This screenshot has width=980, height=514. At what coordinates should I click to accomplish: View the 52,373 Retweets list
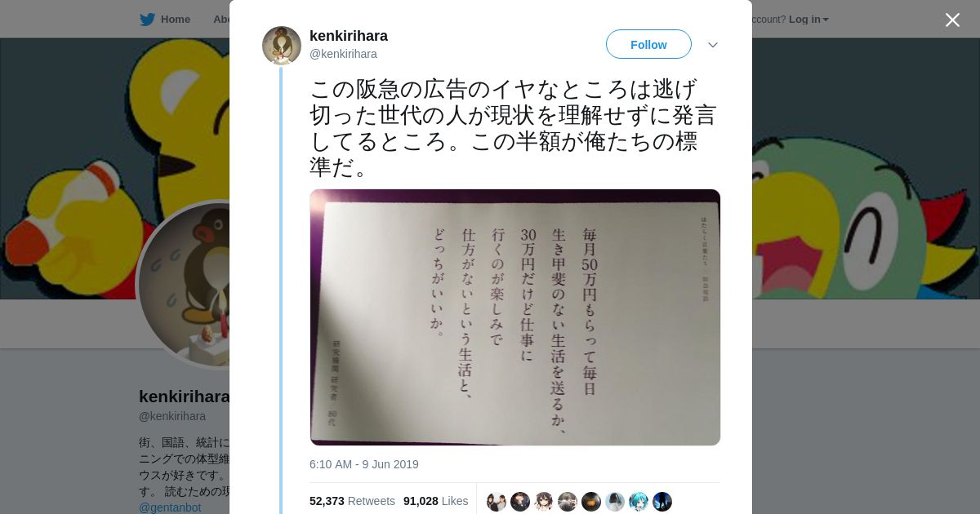click(x=352, y=501)
